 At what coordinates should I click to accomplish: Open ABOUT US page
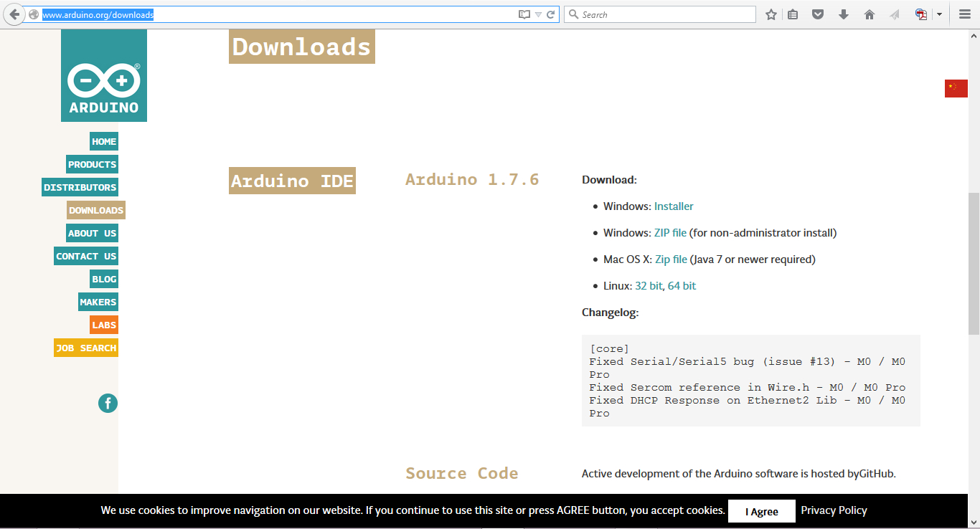[92, 233]
